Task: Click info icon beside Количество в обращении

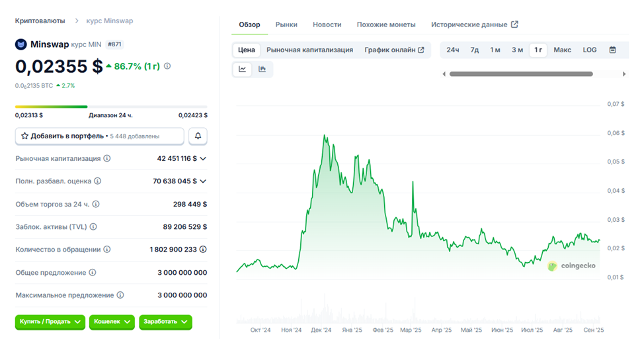Action: [107, 250]
